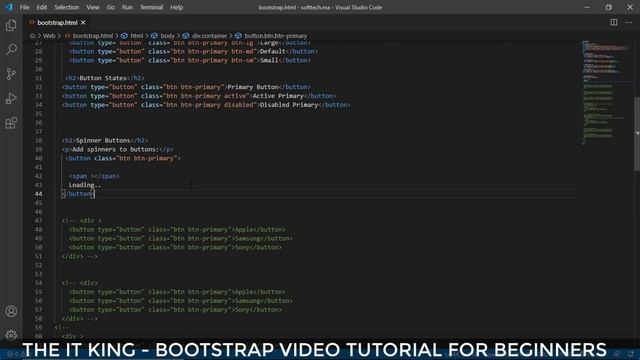Open the File menu
The image size is (640, 360).
pyautogui.click(x=24, y=7)
